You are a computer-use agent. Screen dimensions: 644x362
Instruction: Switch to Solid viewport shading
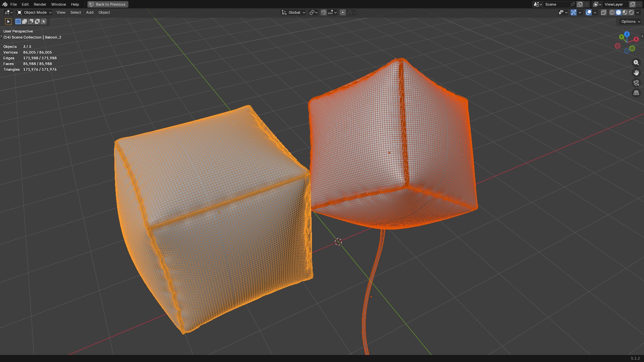coord(619,12)
